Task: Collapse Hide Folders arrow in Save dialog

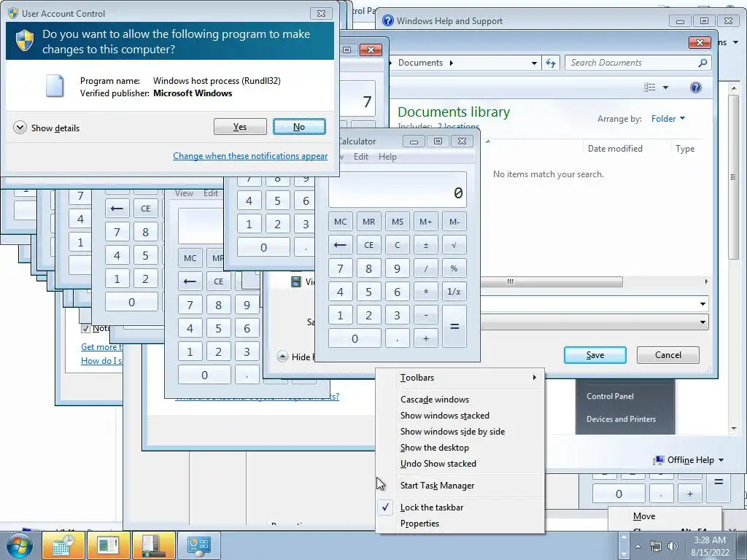Action: click(x=282, y=356)
